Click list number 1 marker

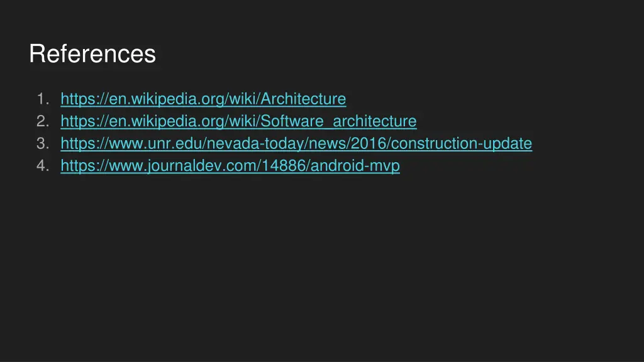click(43, 99)
